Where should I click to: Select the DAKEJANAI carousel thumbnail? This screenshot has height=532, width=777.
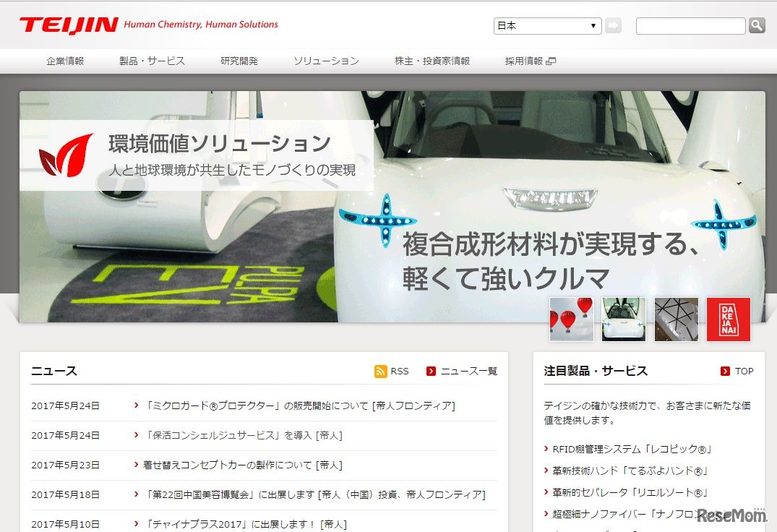click(728, 318)
